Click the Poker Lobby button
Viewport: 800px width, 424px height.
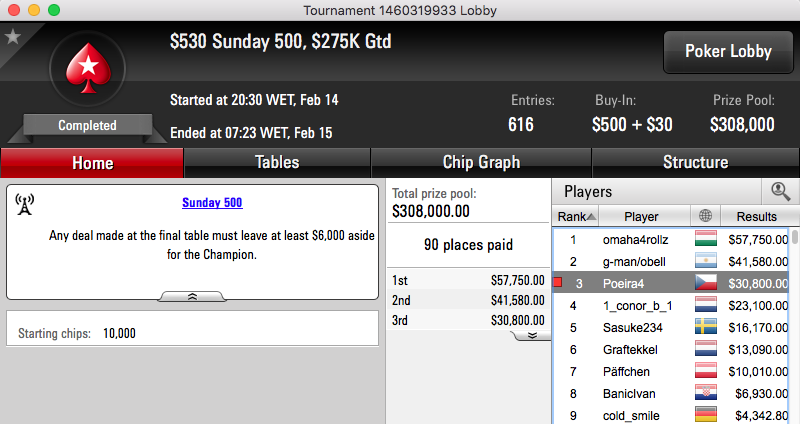coord(728,52)
